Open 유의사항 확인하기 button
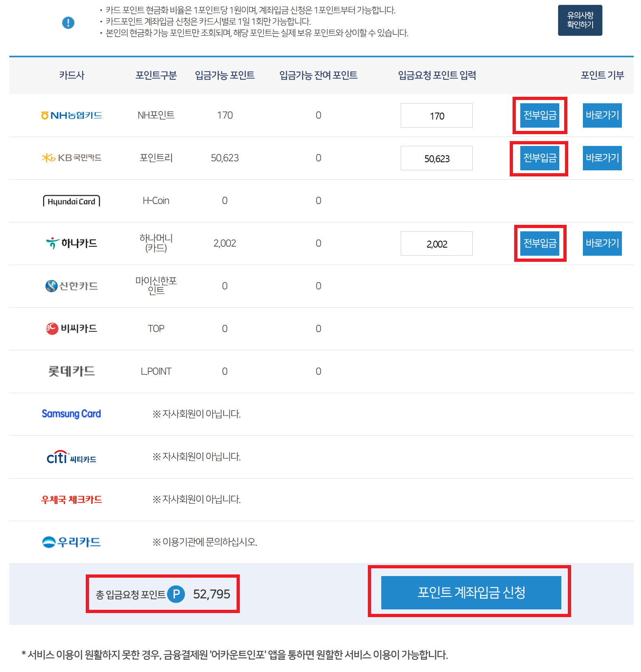Image resolution: width=641 pixels, height=672 pixels. pyautogui.click(x=580, y=20)
